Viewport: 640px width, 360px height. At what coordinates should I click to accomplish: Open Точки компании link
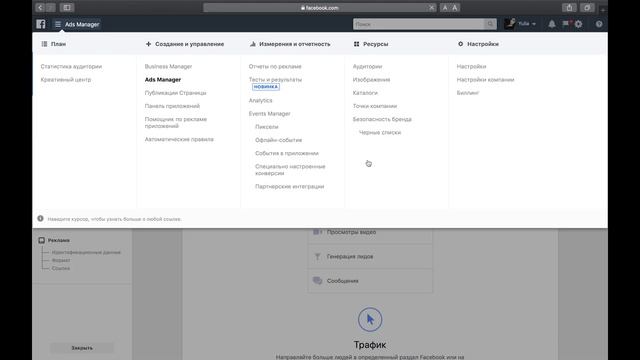pyautogui.click(x=375, y=106)
